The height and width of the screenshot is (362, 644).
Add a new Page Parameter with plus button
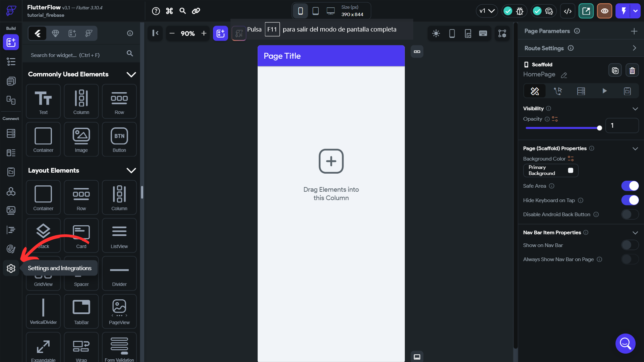point(635,31)
